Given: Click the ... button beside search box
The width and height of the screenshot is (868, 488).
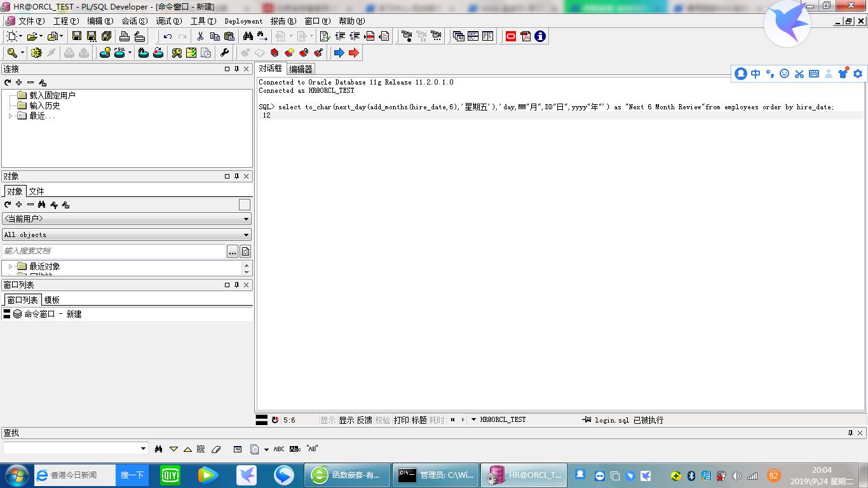Looking at the screenshot, I should (x=233, y=251).
